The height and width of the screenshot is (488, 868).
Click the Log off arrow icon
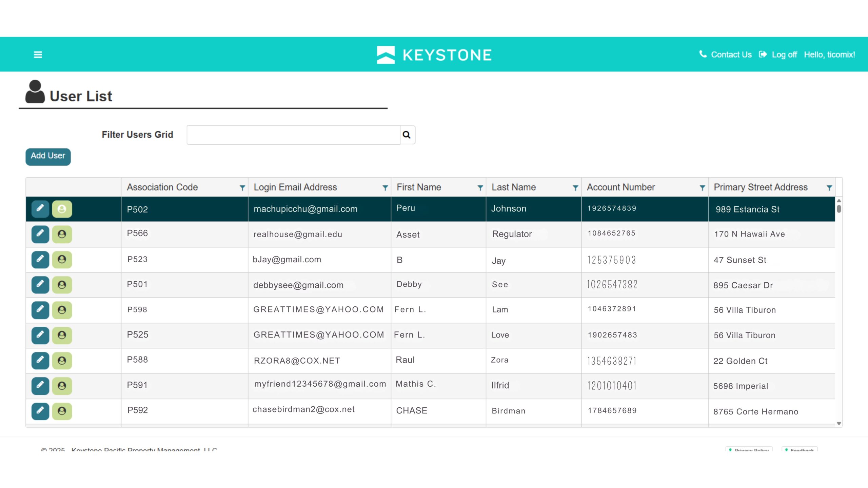(x=763, y=54)
